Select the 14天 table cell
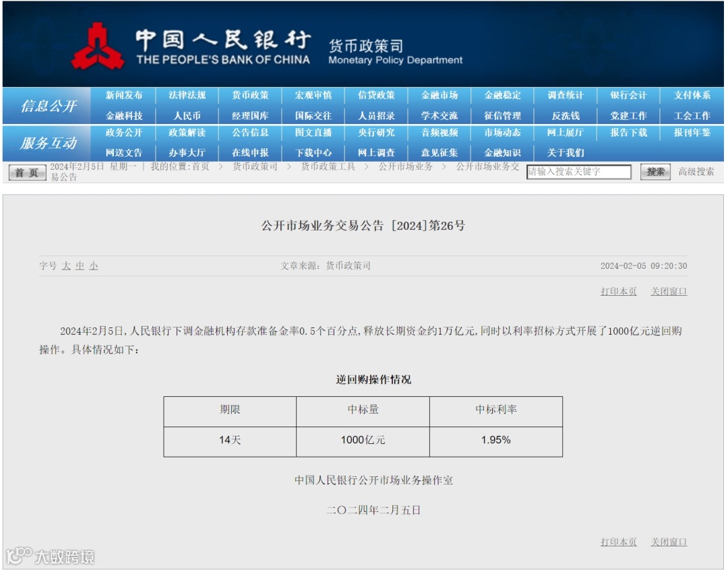 (x=230, y=441)
